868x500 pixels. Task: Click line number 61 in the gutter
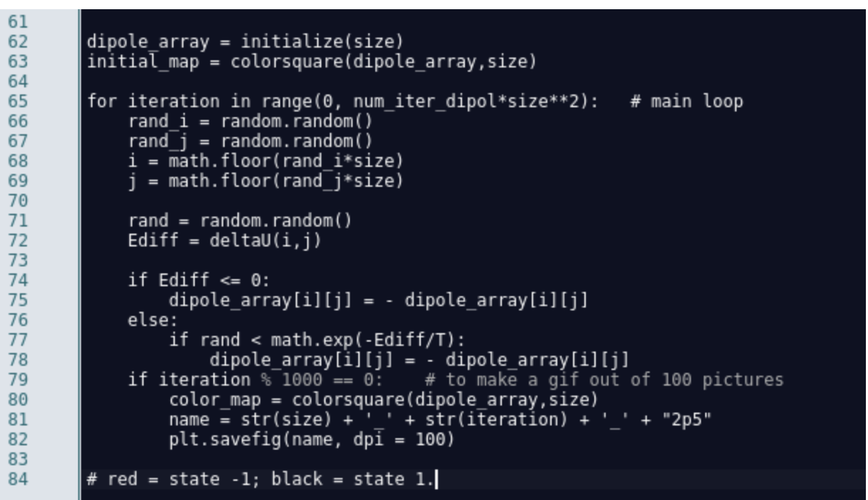click(x=16, y=23)
